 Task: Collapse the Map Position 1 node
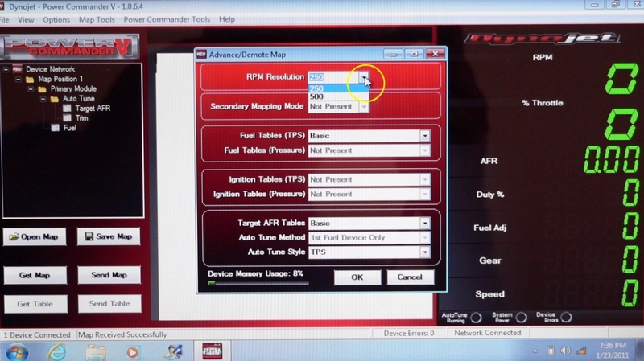18,79
